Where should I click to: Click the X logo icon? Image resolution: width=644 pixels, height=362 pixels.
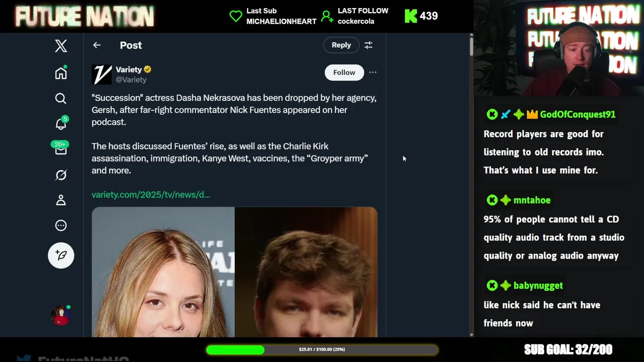tap(61, 46)
